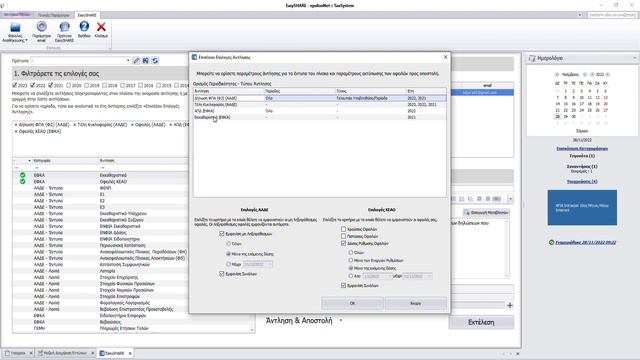
Task: Open the Μέχρι date picker dropdown
Action: point(270,264)
